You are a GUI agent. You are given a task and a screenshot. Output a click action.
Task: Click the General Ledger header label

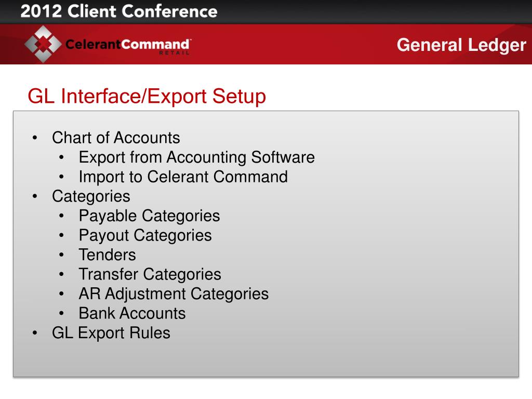tap(461, 45)
